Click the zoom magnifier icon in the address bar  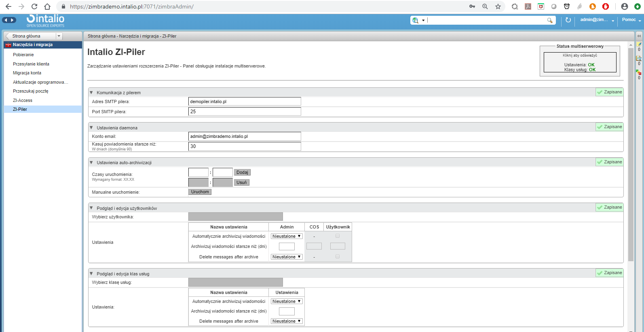pos(485,6)
